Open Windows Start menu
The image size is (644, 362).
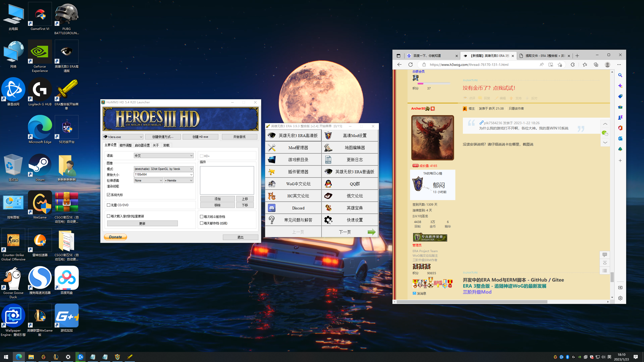point(6,357)
